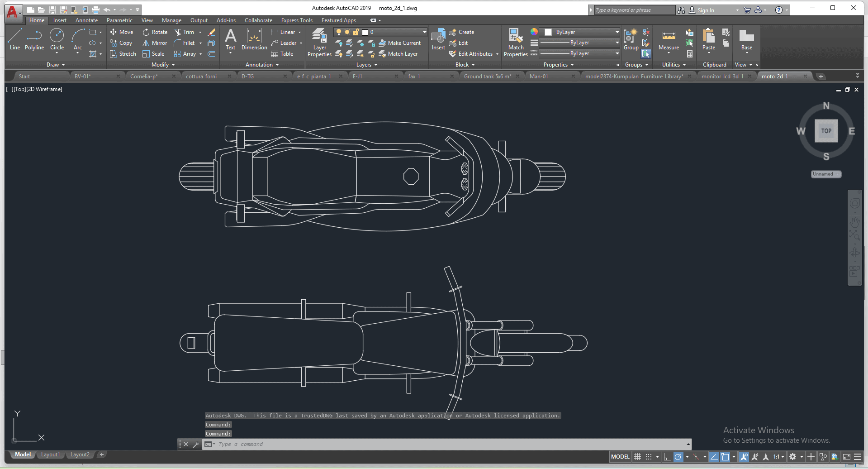Viewport: 868px width, 469px height.
Task: Toggle snap mode in status bar
Action: click(x=649, y=457)
